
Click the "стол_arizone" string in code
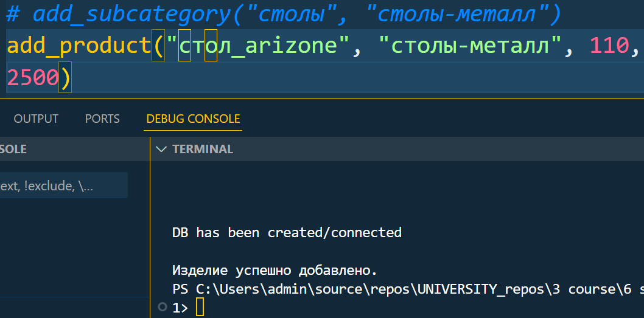[x=257, y=46]
